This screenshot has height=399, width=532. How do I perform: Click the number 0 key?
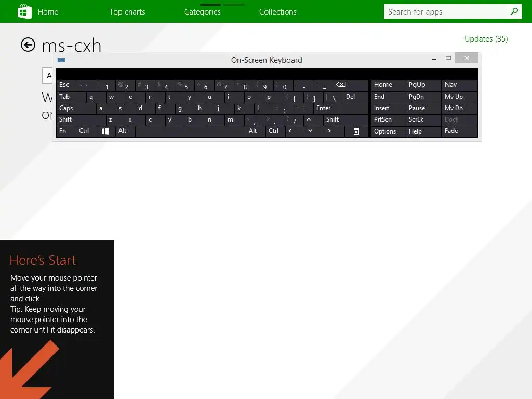pyautogui.click(x=283, y=85)
